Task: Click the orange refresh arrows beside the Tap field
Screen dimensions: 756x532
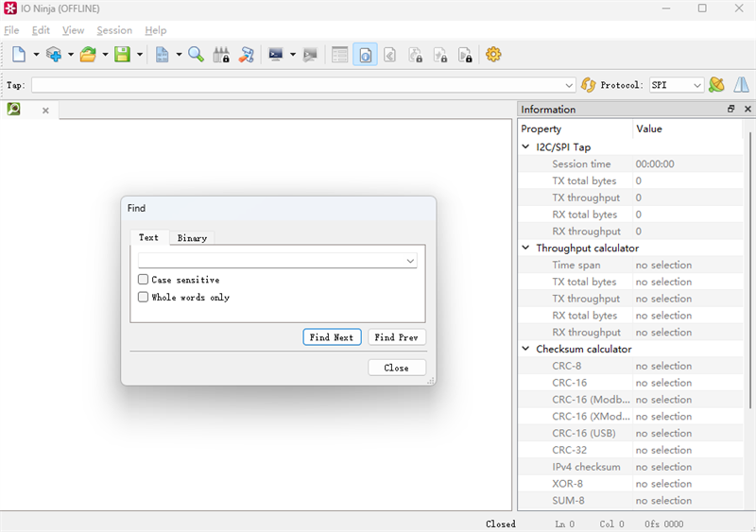Action: (588, 85)
